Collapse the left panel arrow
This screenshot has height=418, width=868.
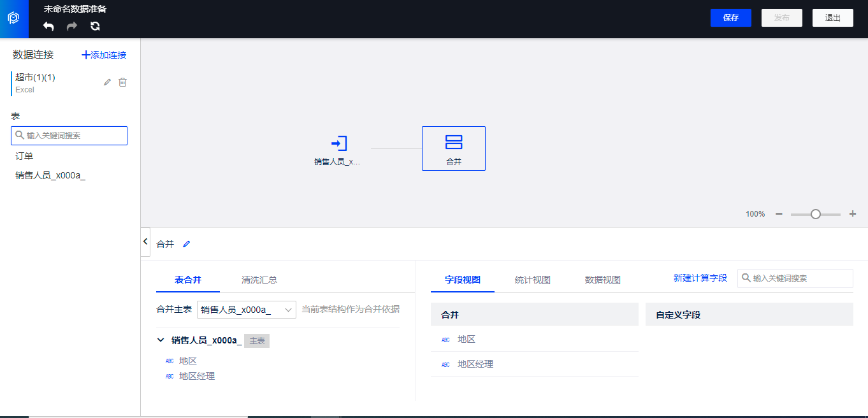(145, 241)
